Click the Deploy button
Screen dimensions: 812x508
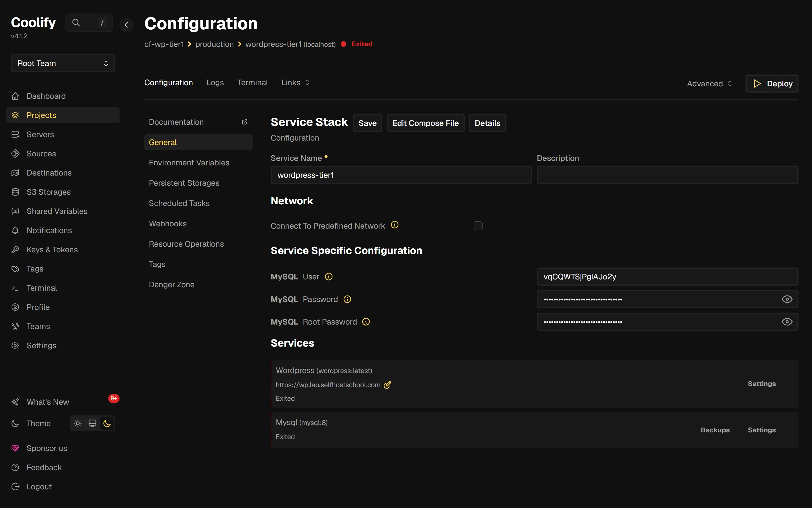point(772,84)
